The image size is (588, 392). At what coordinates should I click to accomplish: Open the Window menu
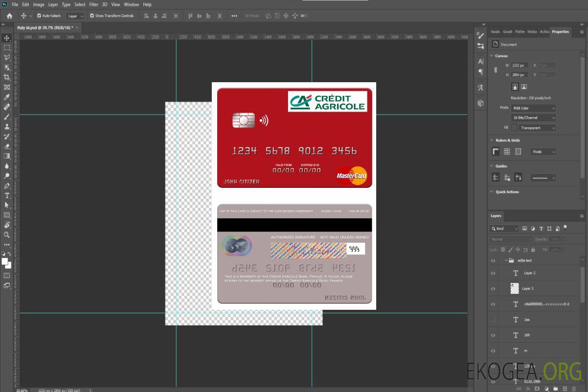click(x=131, y=4)
